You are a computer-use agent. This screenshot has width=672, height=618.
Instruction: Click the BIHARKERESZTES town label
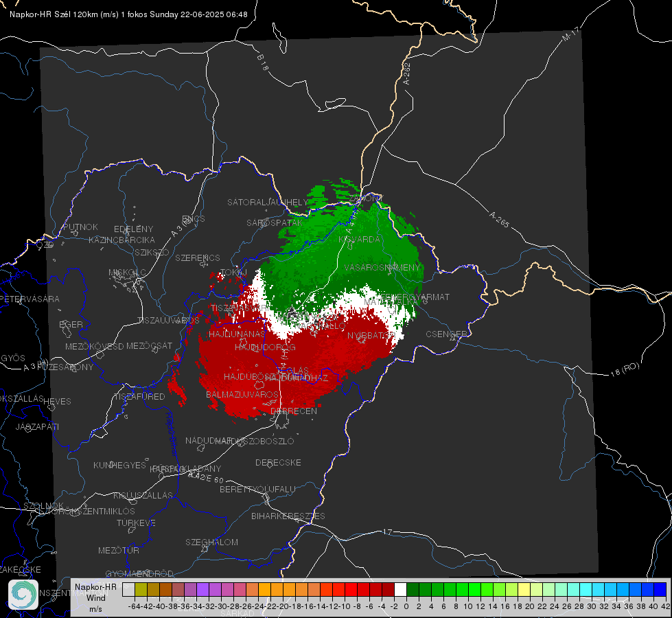tap(288, 516)
